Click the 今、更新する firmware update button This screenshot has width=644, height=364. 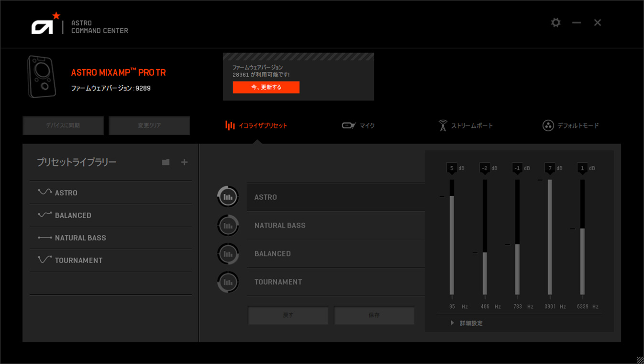[x=266, y=87]
